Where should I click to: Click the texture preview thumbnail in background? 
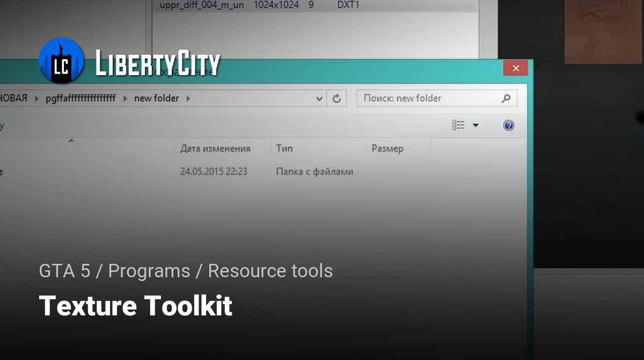[603, 31]
